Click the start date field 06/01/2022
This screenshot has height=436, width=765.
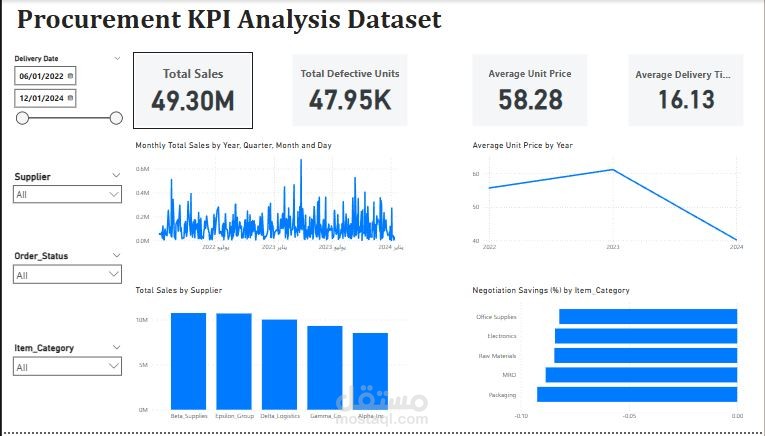pos(45,76)
